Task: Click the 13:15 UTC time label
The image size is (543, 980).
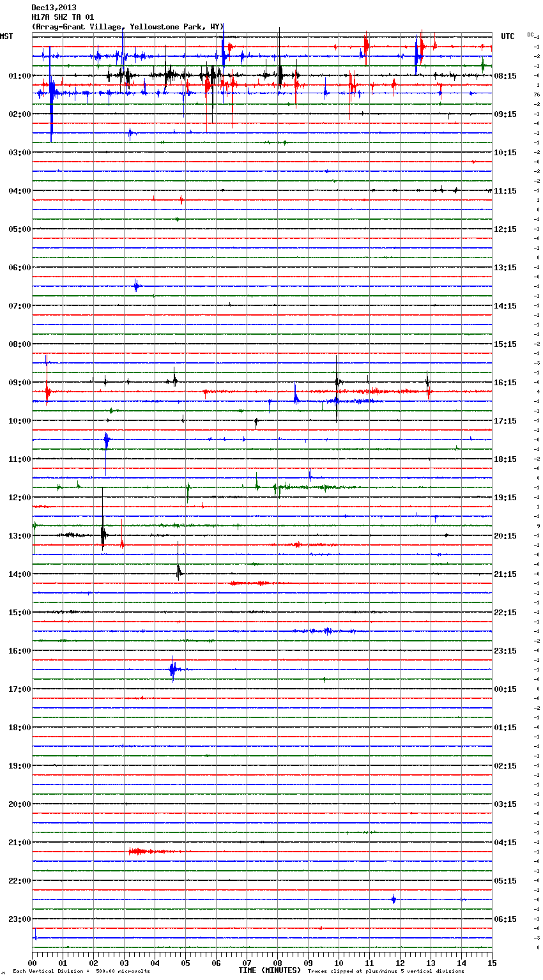Action: 505,268
